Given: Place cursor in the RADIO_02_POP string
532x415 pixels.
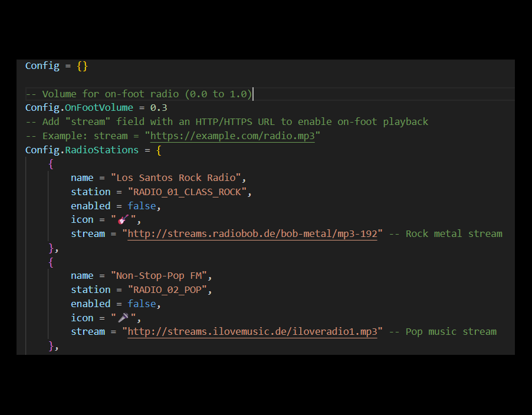Looking at the screenshot, I should [x=169, y=290].
